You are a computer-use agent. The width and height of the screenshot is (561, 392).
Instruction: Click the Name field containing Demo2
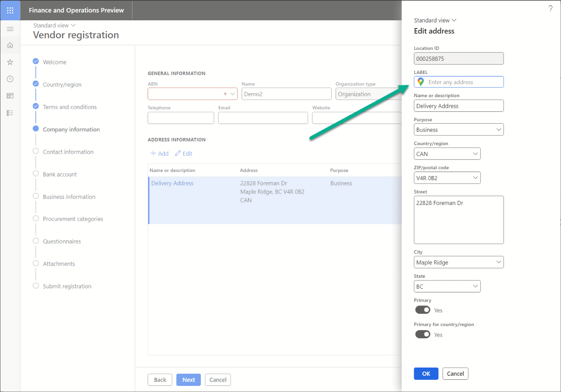pyautogui.click(x=286, y=94)
